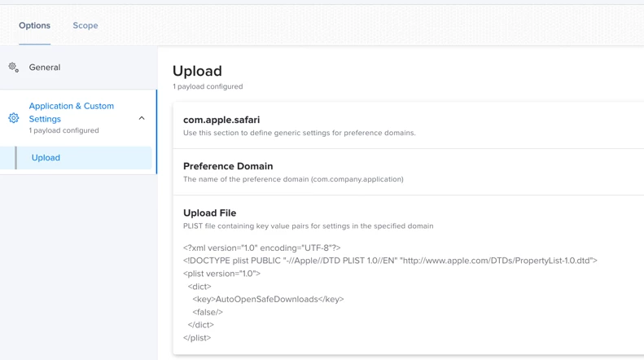Screen dimensions: 644x360
Task: Click the General gears icon
Action: click(14, 68)
